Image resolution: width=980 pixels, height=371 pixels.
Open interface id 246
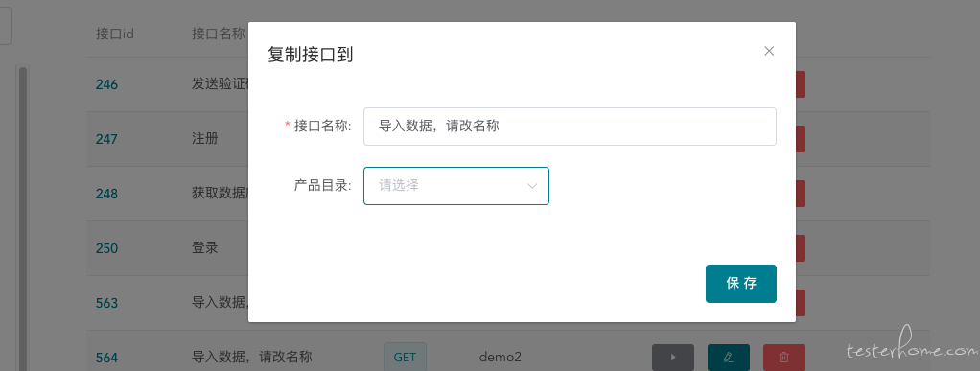pos(106,84)
